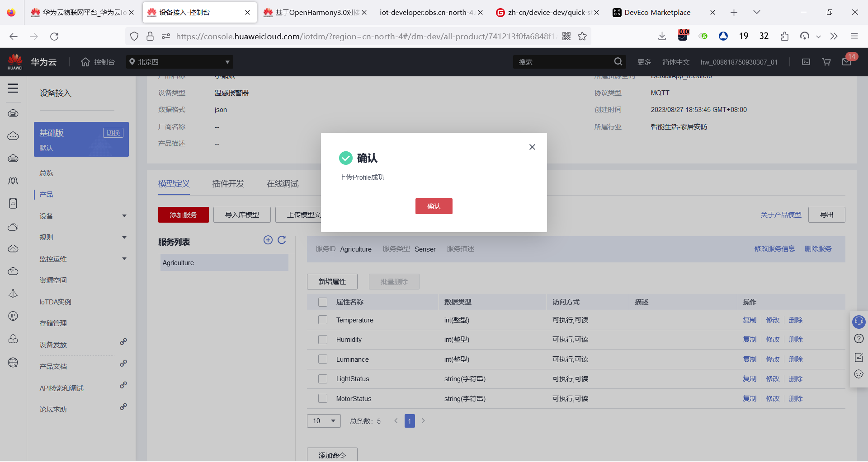This screenshot has width=868, height=462.
Task: Go to the console home icon
Action: [x=85, y=62]
